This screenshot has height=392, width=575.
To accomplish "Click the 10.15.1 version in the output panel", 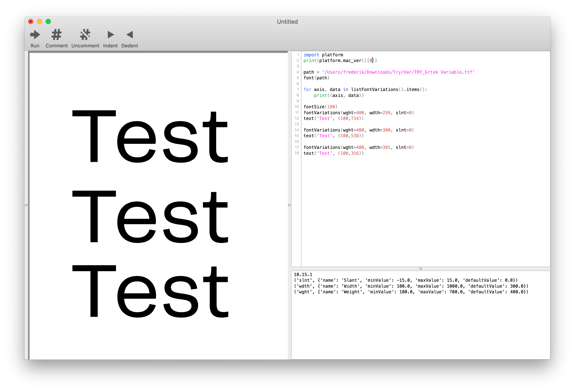I will (302, 274).
